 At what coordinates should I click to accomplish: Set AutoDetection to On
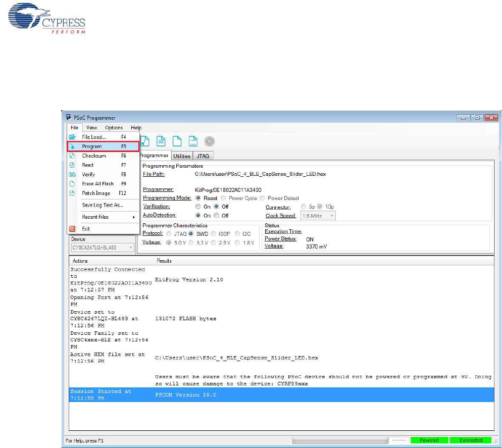tap(198, 215)
